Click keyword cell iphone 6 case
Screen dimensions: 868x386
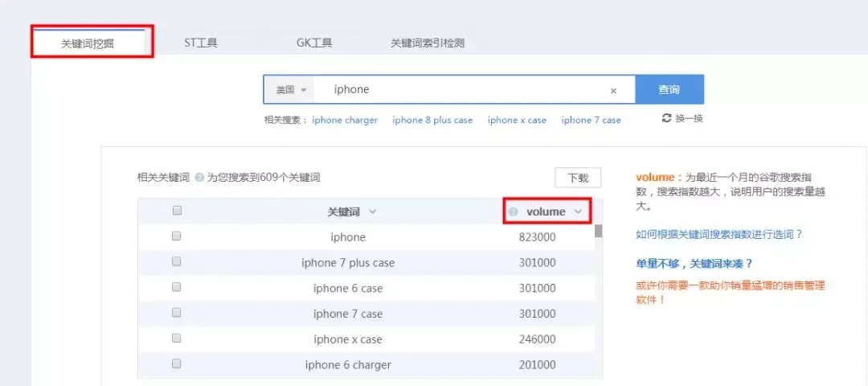[x=348, y=288]
